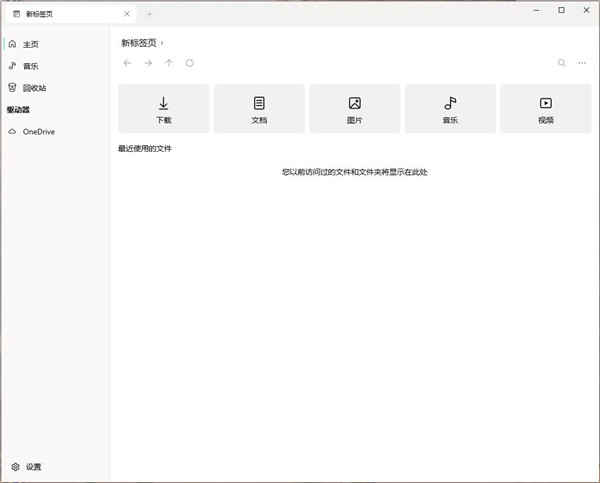Open 回收站 recycle bin in sidebar
Screen dimensions: 600x483
coord(55,88)
